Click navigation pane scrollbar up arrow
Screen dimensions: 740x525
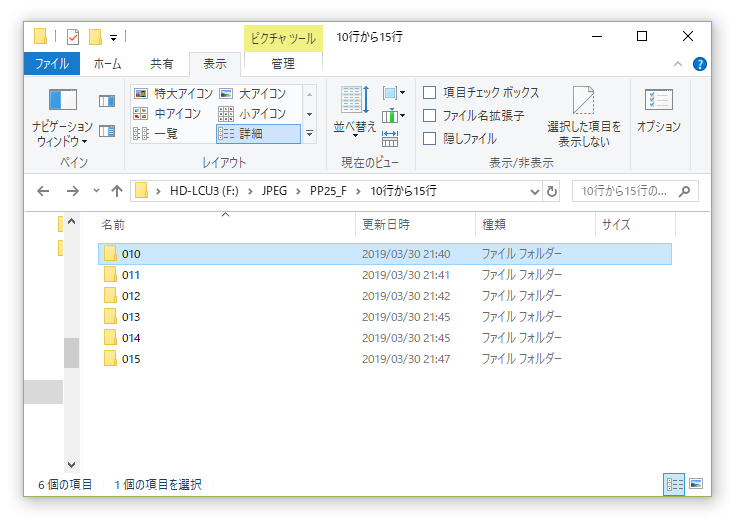pyautogui.click(x=71, y=221)
